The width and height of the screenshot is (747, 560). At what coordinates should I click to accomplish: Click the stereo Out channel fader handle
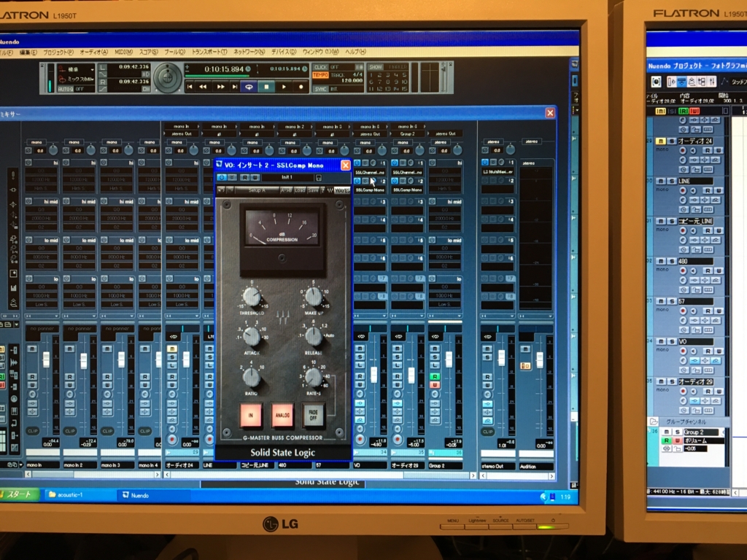coord(502,357)
